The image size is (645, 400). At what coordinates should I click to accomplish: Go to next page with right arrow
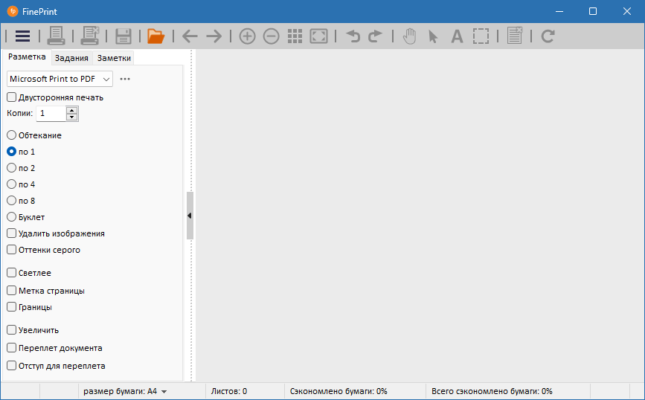click(214, 36)
